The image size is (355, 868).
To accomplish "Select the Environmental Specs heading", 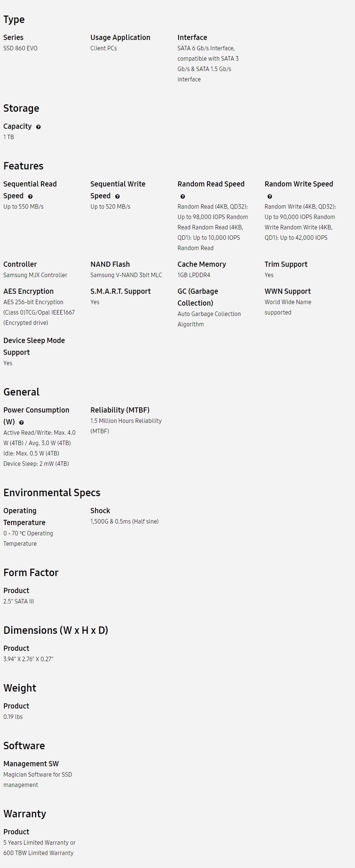I will point(52,493).
